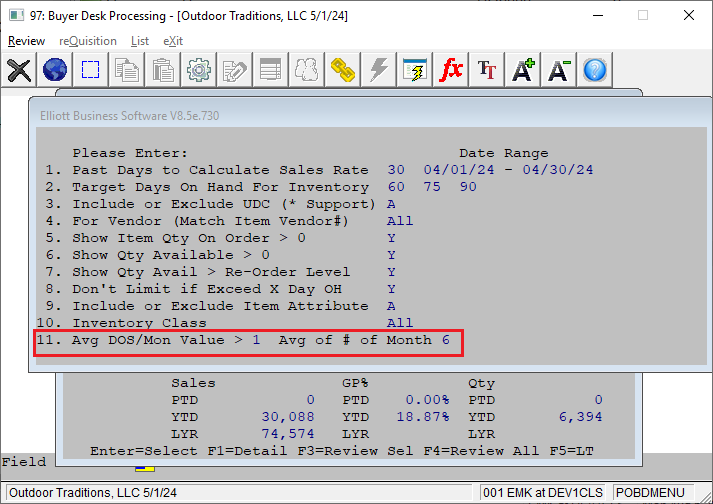This screenshot has width=713, height=504.
Task: Click the target days value 75
Action: click(432, 186)
